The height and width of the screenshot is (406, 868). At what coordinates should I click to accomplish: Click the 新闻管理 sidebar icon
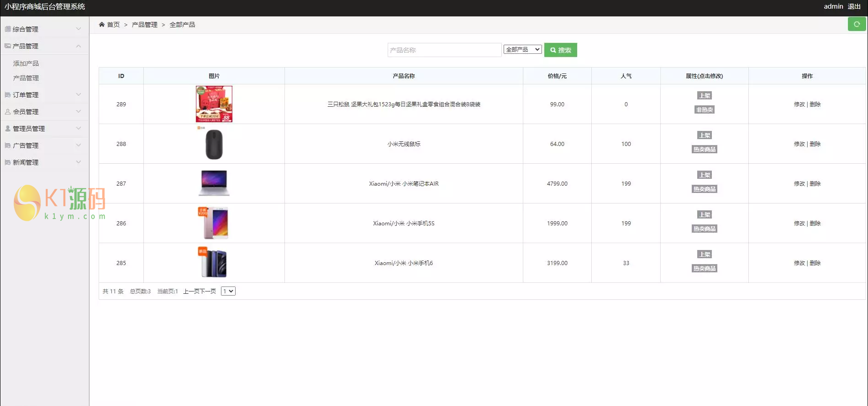point(8,162)
